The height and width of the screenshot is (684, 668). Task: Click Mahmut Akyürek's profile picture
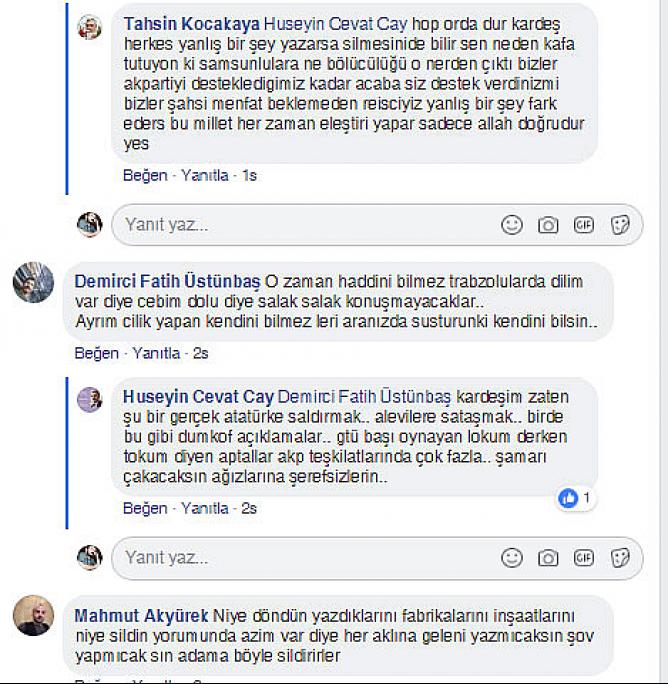pyautogui.click(x=34, y=616)
